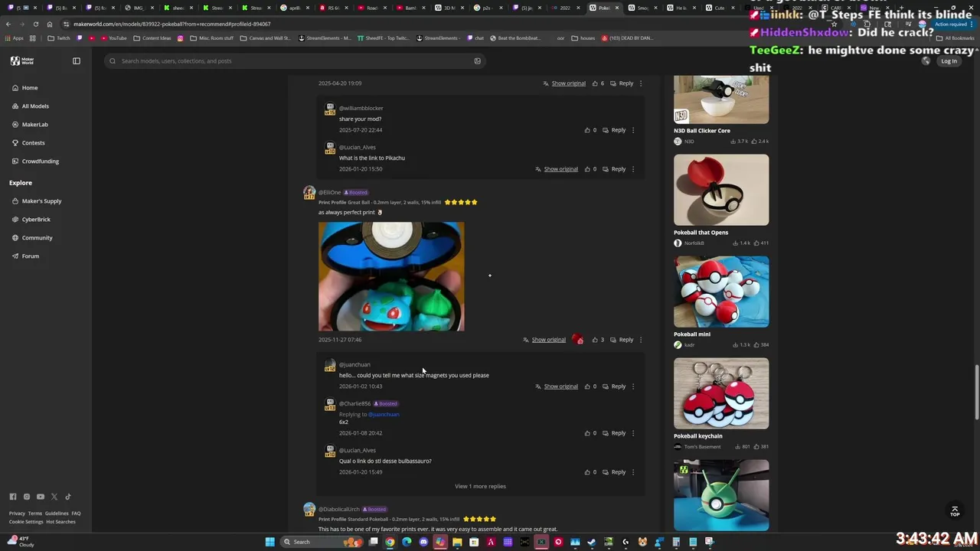
Task: Click the Log In button
Action: [949, 61]
